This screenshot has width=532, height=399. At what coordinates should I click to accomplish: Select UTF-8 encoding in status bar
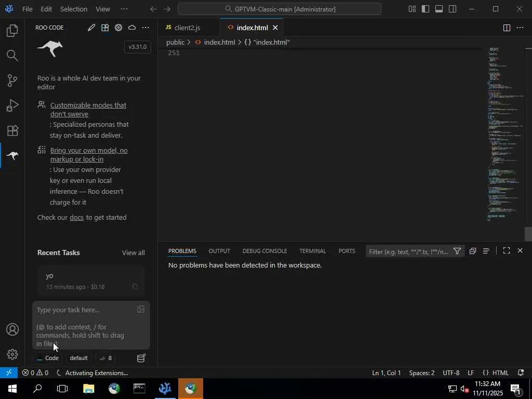pyautogui.click(x=451, y=373)
